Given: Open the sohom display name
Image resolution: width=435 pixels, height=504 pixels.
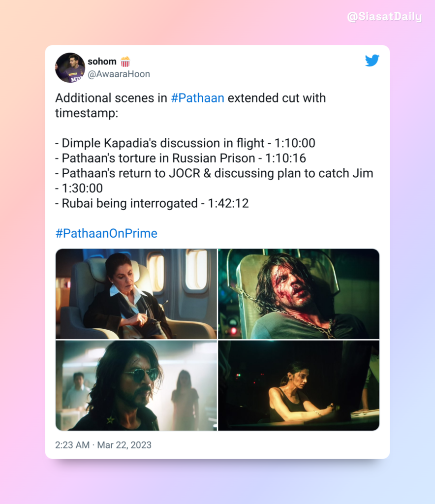Looking at the screenshot, I should [x=102, y=62].
